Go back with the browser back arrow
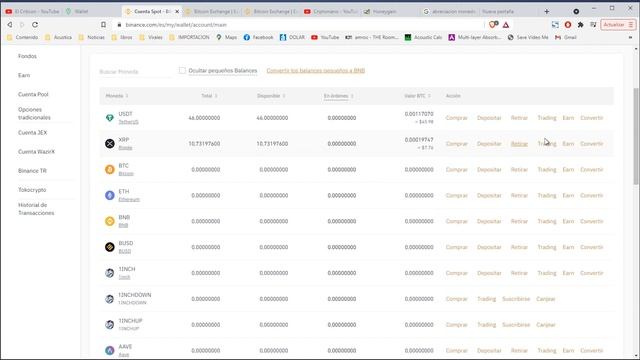Image resolution: width=640 pixels, height=360 pixels. pyautogui.click(x=10, y=25)
